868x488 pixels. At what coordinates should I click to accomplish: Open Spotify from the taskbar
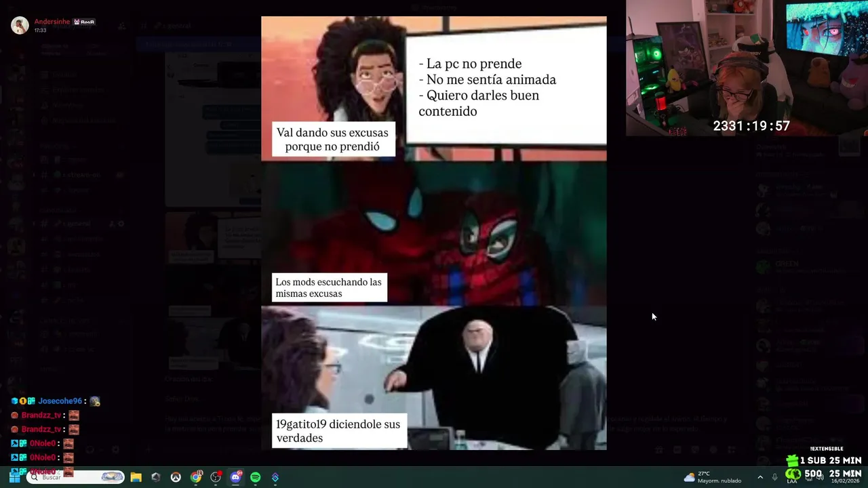point(256,477)
